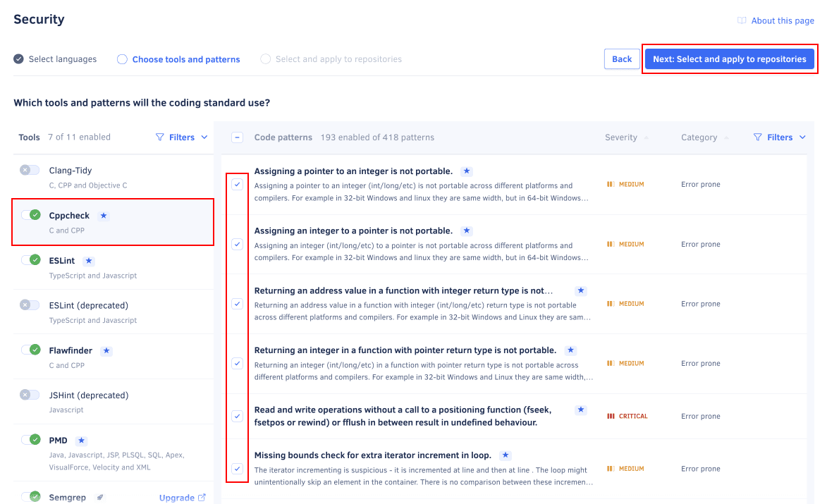Click the star badge beside Flawfinder

click(106, 350)
